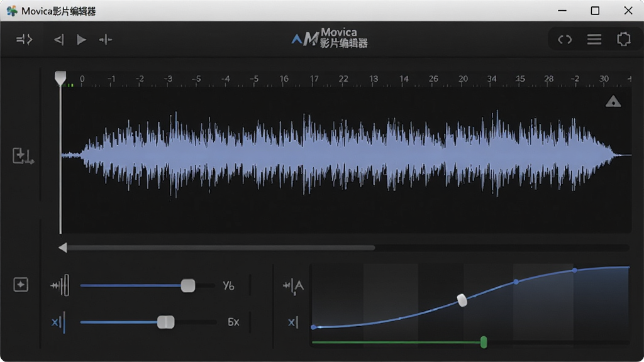Click the white handle on the curve
The width and height of the screenshot is (644, 362).
(462, 300)
